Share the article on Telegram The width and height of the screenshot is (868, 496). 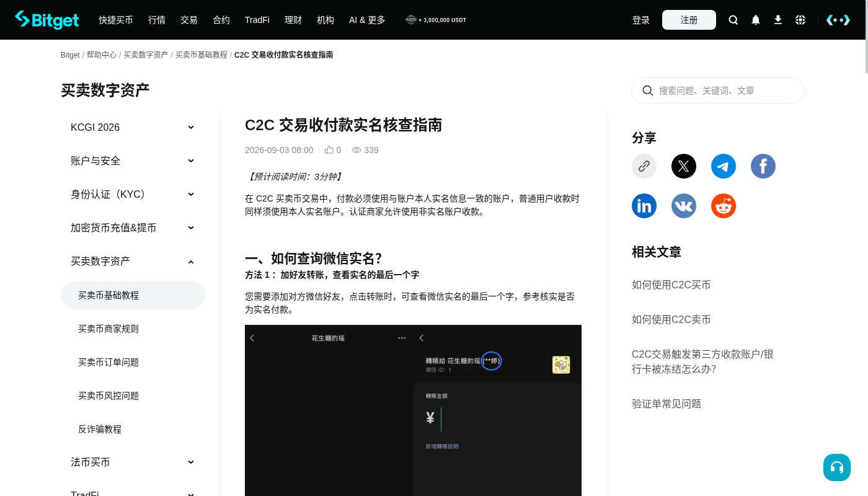click(x=724, y=166)
